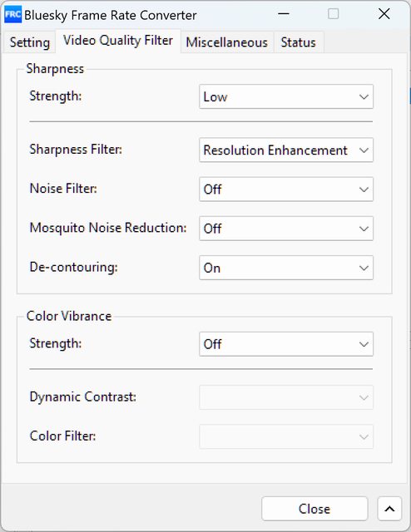The width and height of the screenshot is (411, 532).
Task: Change the De-contouring dropdown setting
Action: click(x=286, y=268)
